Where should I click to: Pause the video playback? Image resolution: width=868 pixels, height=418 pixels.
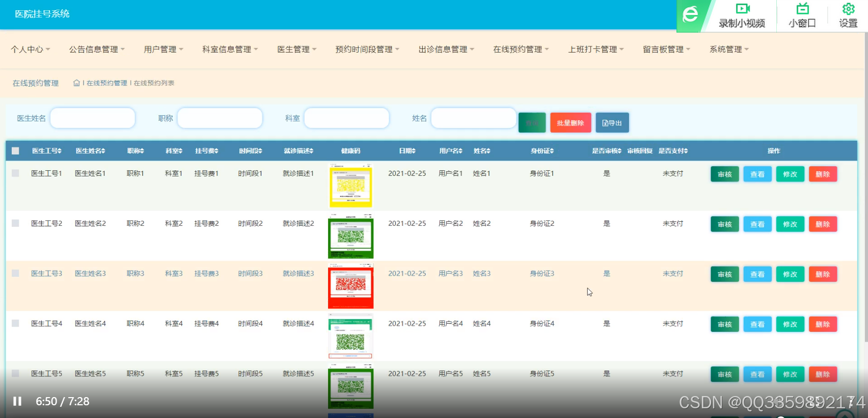(x=17, y=401)
